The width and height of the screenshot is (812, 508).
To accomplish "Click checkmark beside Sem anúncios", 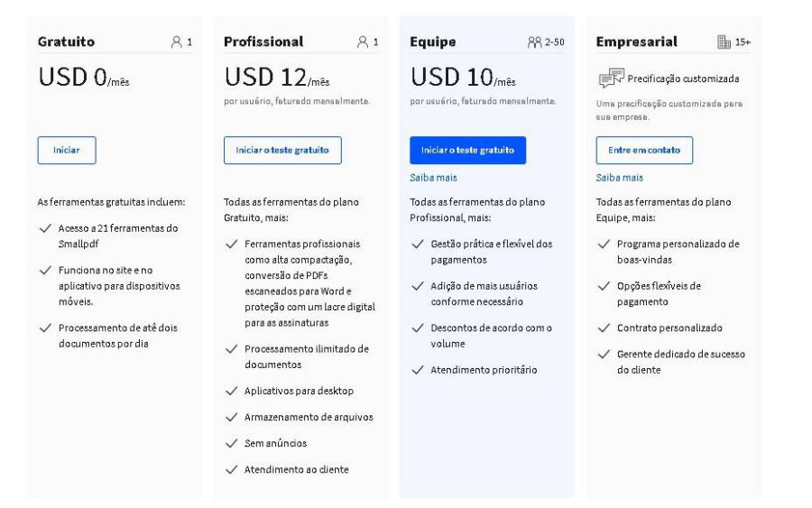I will coord(232,443).
